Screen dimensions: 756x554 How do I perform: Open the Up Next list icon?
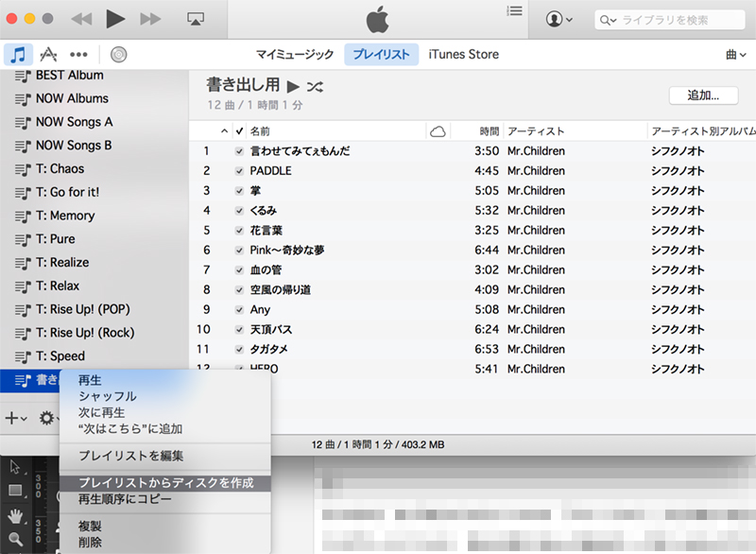pyautogui.click(x=514, y=10)
